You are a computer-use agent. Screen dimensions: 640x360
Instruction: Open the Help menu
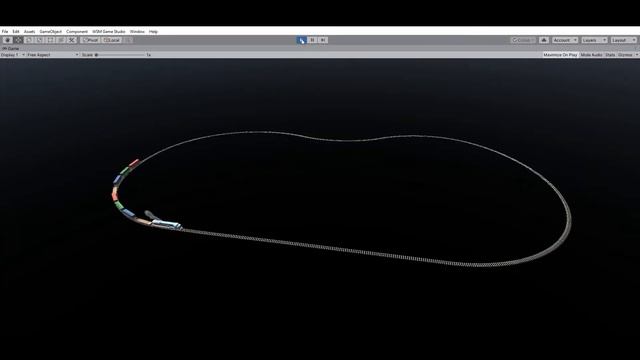pyautogui.click(x=153, y=31)
